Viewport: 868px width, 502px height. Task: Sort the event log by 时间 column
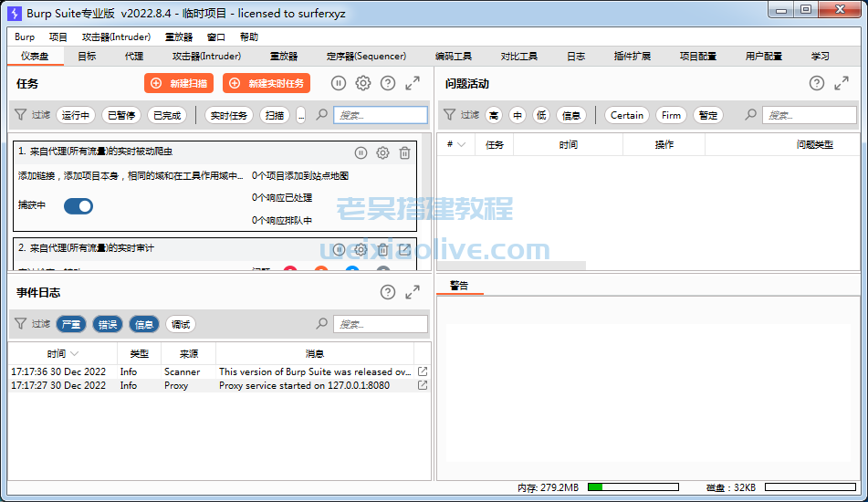pos(62,353)
